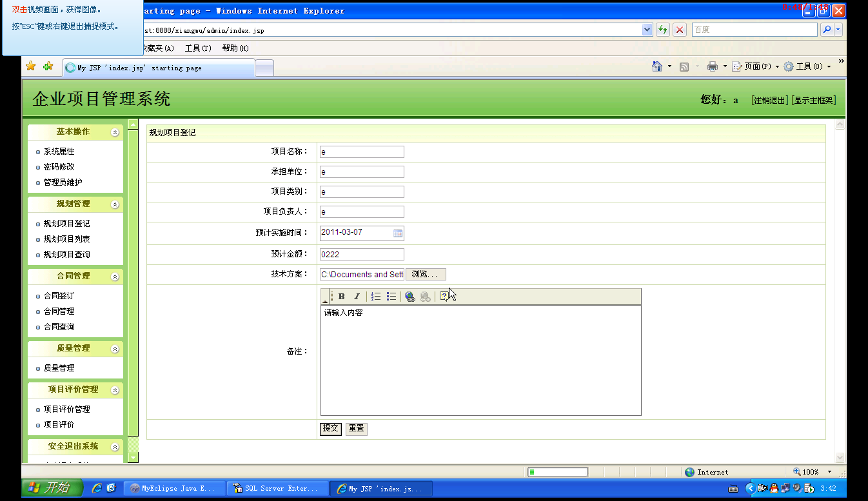Click the 提交 submit button
Image resolution: width=868 pixels, height=501 pixels.
coord(331,428)
